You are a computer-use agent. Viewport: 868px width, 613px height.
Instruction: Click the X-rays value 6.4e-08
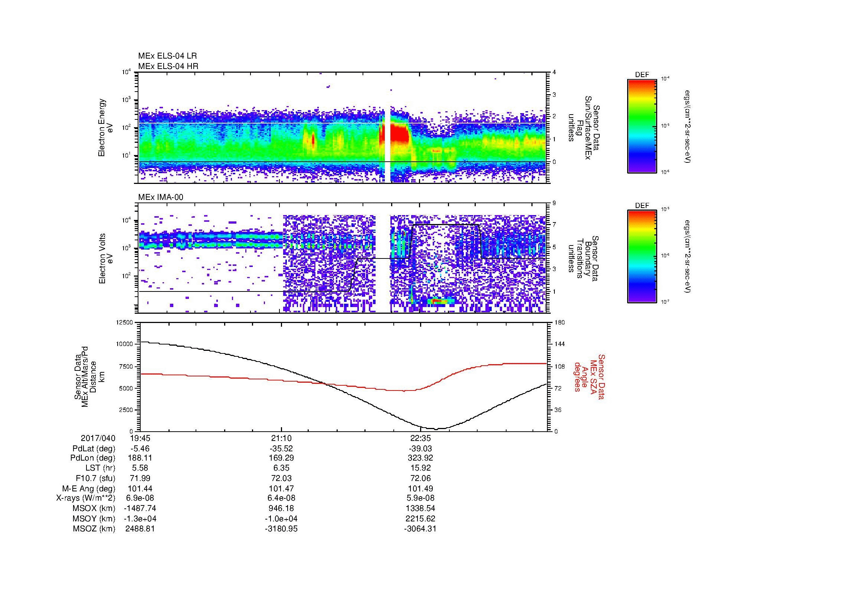[281, 498]
